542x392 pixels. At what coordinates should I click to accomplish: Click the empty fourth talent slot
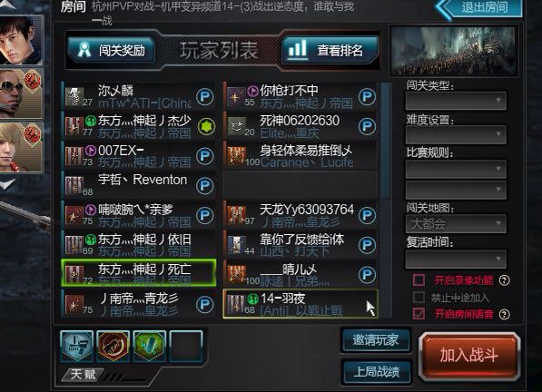point(186,346)
